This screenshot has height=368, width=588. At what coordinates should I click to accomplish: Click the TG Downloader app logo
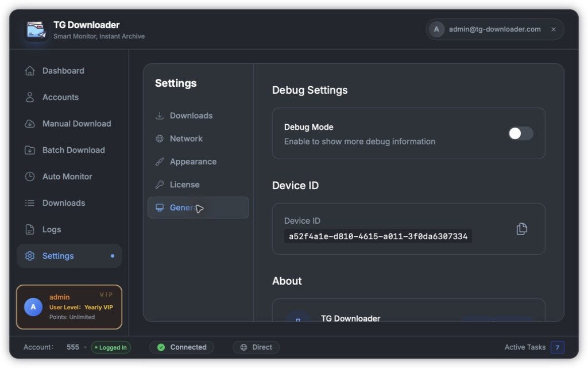36,30
